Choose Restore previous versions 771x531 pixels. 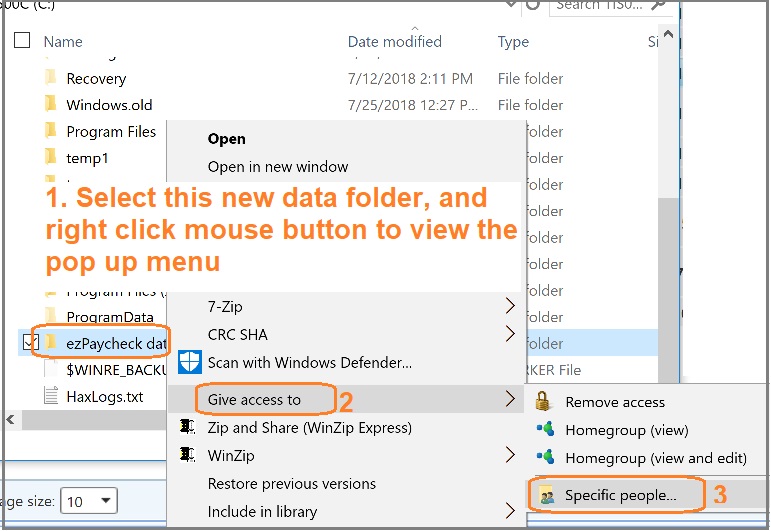click(x=292, y=484)
